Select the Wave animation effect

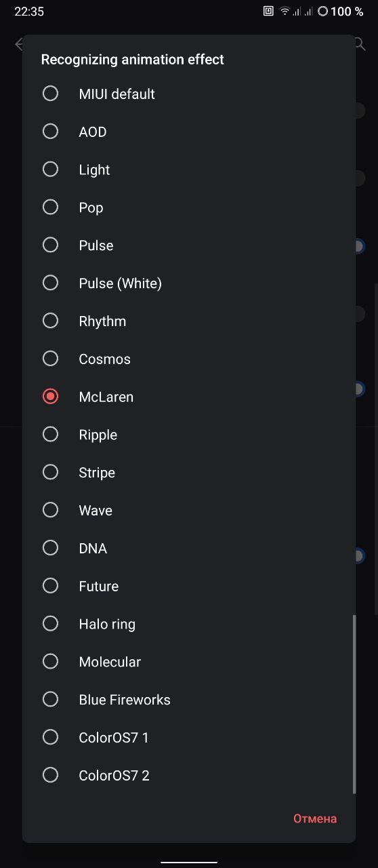coord(189,511)
